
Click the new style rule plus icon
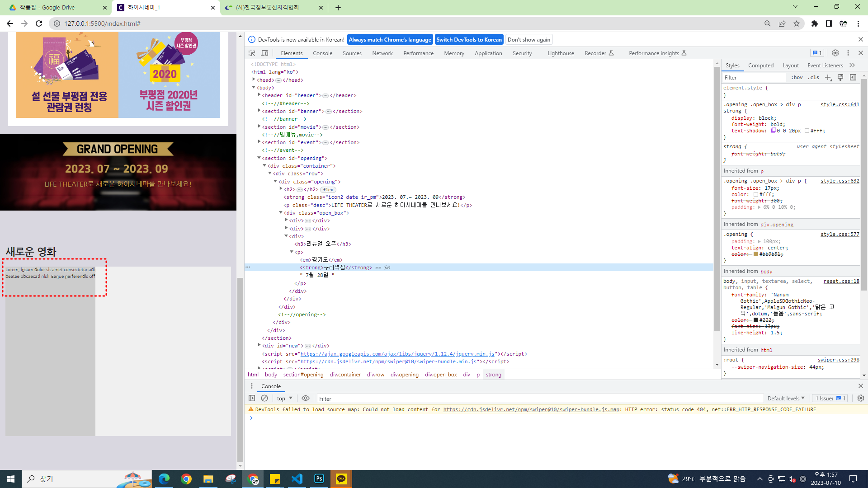828,77
